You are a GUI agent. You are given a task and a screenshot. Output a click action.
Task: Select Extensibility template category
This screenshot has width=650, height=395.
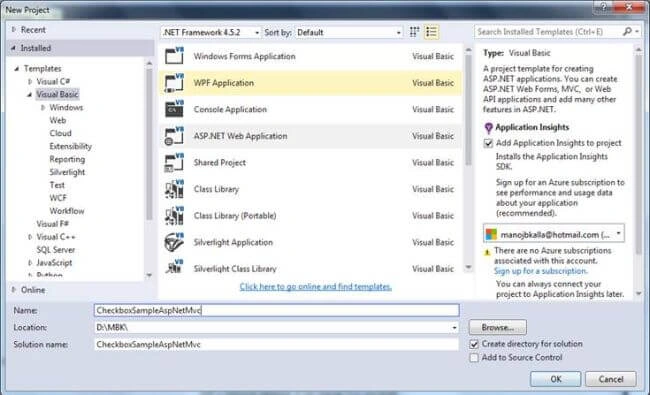click(x=70, y=146)
